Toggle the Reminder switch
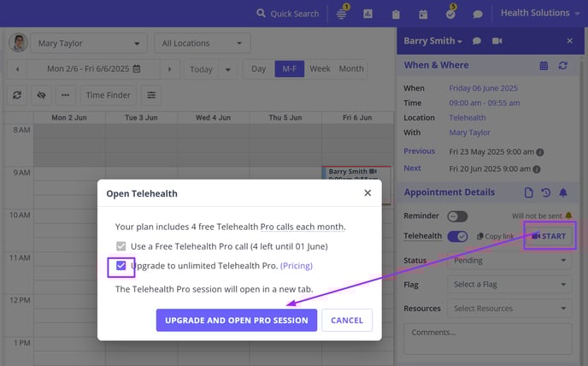This screenshot has height=366, width=588. [457, 216]
